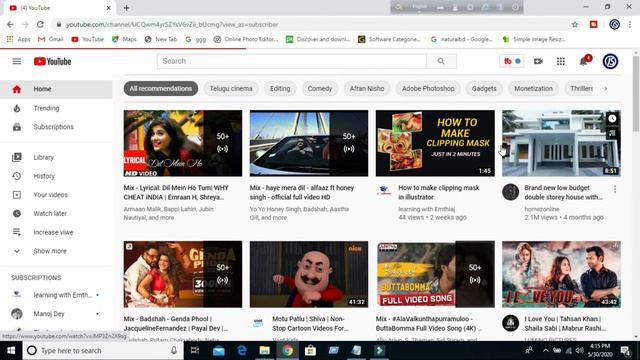Image resolution: width=640 pixels, height=360 pixels.
Task: Open the Maps bookmark
Action: pos(124,39)
